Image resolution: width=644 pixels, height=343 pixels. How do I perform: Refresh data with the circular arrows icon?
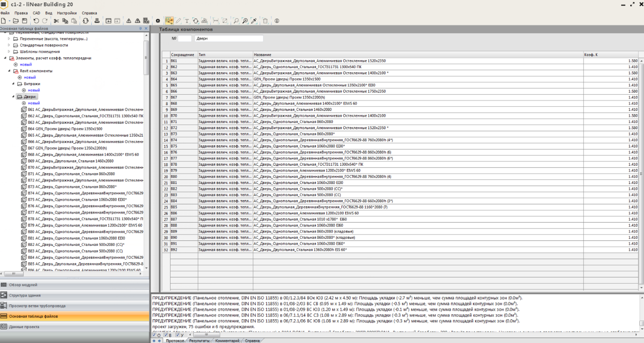(86, 21)
